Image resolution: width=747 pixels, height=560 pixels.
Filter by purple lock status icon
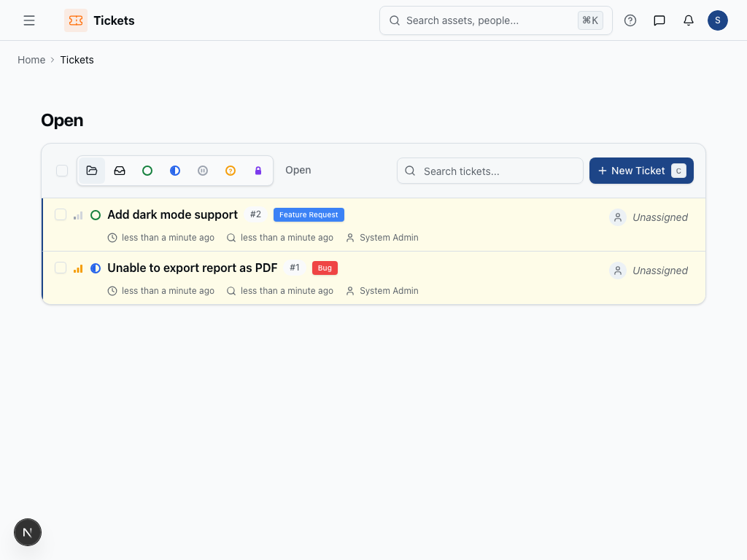click(258, 171)
